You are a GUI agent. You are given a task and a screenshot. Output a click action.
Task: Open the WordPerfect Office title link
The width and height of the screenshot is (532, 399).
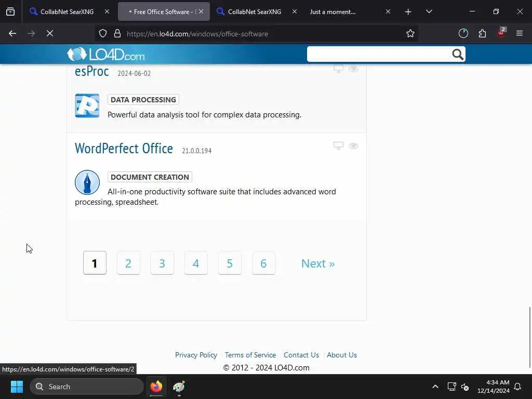(x=124, y=149)
